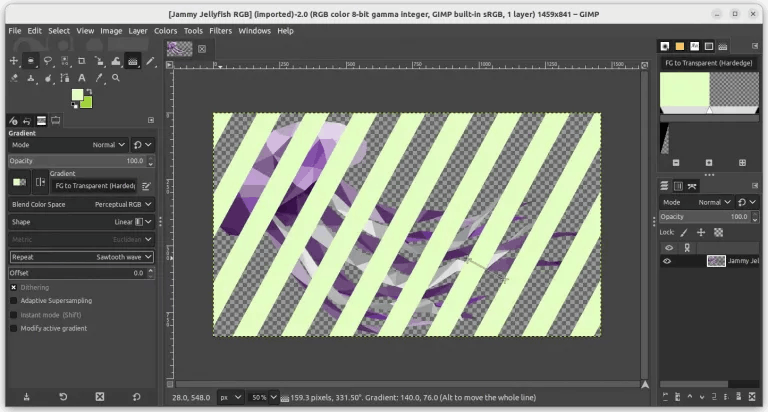Screen dimensions: 768x412
Task: Select the Move tool
Action: click(14, 61)
